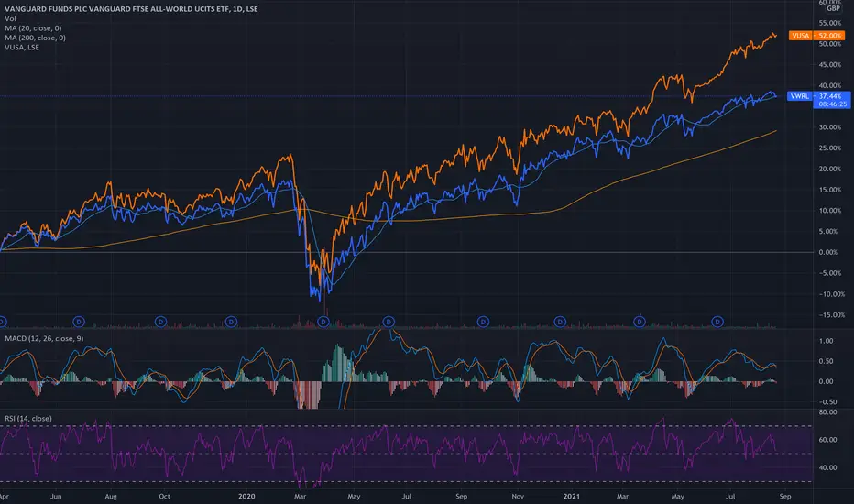Screen dimensions: 854x504
Task: Click the Aug time axis label
Action: coord(111,497)
